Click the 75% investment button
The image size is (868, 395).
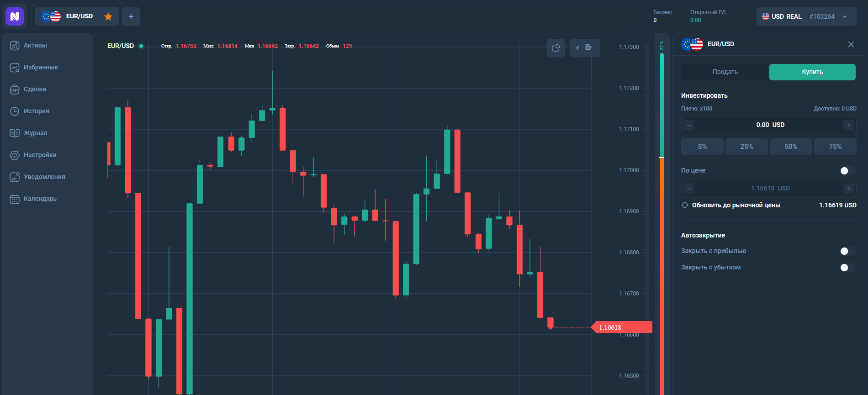coord(835,147)
